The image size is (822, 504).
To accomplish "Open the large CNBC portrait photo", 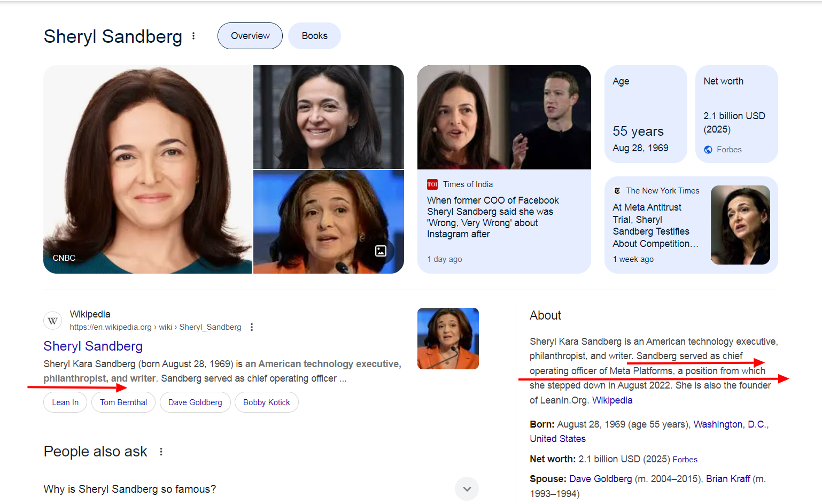I will point(148,169).
